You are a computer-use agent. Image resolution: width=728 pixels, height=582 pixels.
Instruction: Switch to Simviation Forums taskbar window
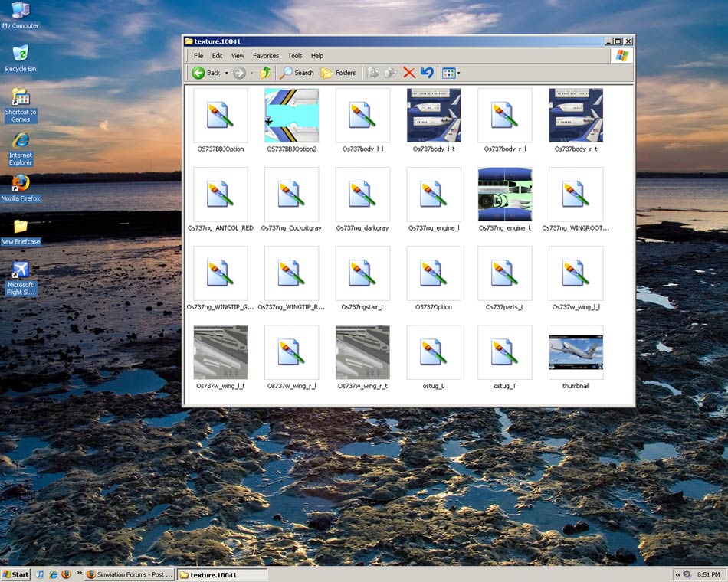[129, 574]
